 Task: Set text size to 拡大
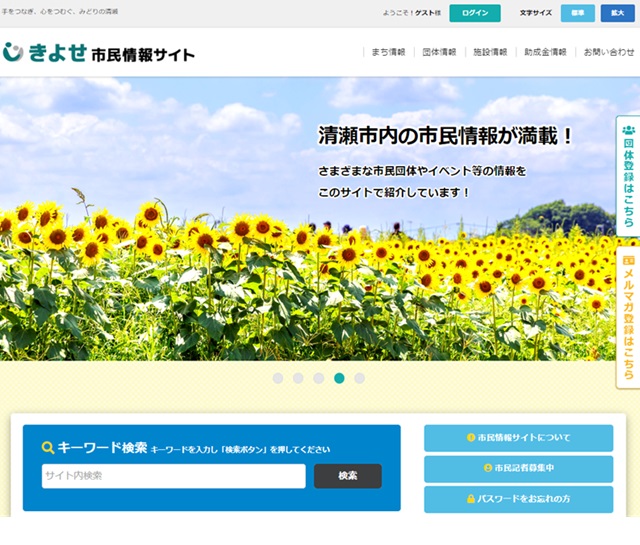click(617, 13)
